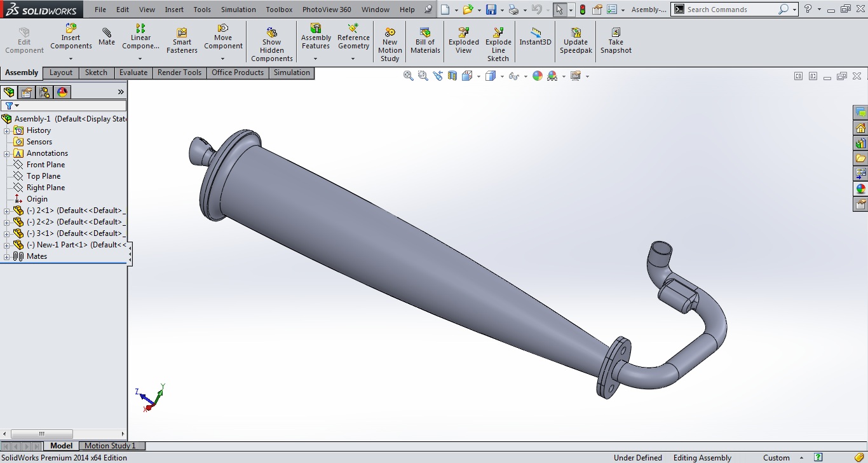Open the Simulation menu
868x463 pixels.
pyautogui.click(x=238, y=10)
